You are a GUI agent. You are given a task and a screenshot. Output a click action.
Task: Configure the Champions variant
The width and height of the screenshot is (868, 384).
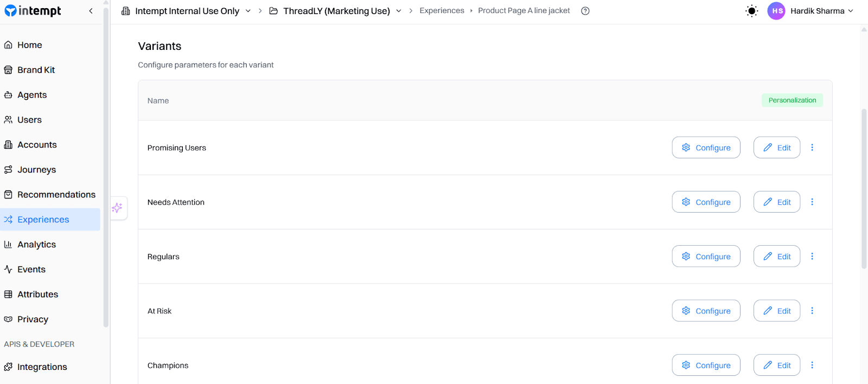click(706, 365)
